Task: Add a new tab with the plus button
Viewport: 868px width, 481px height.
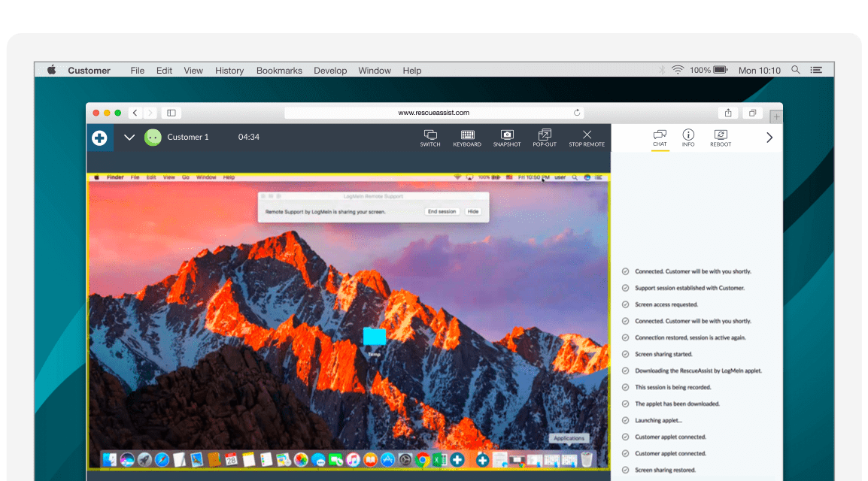Action: (x=776, y=116)
